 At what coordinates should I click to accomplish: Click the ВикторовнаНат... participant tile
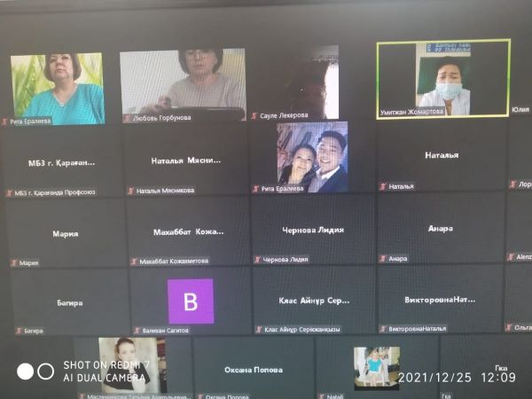(439, 300)
